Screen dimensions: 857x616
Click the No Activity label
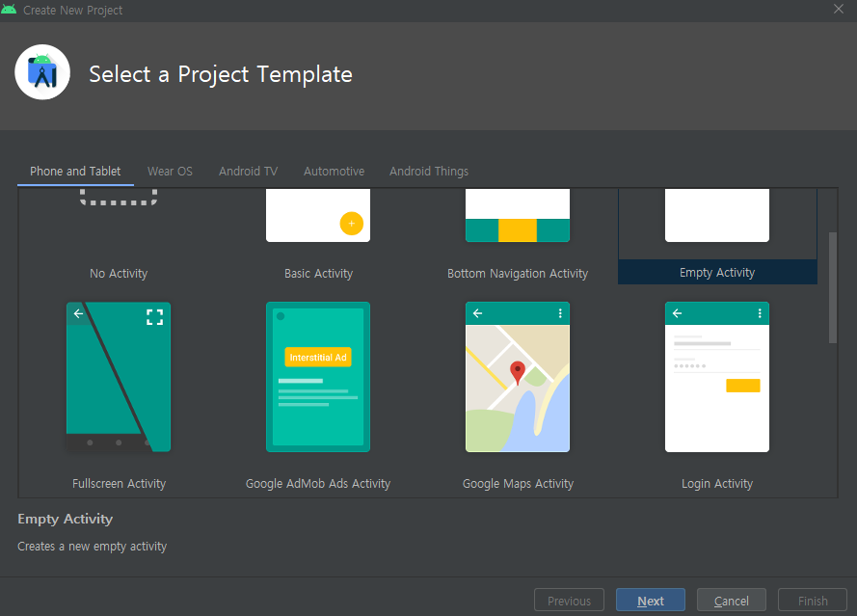(x=119, y=273)
